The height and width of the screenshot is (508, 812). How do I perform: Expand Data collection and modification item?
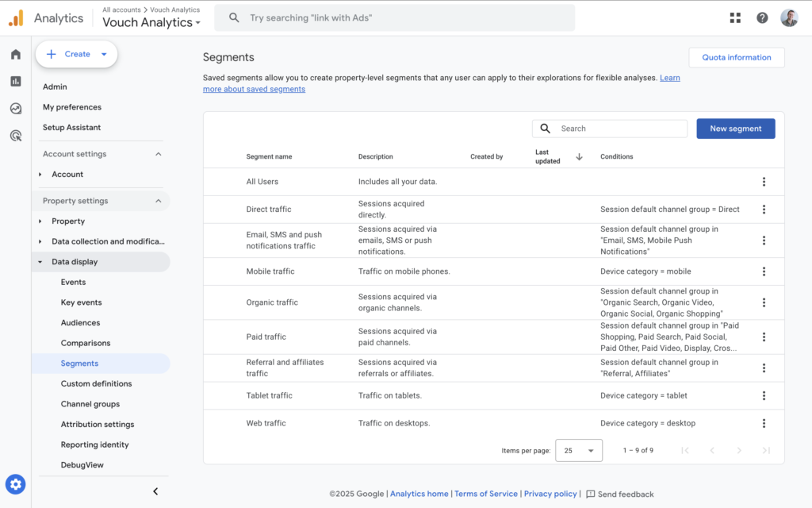[40, 241]
